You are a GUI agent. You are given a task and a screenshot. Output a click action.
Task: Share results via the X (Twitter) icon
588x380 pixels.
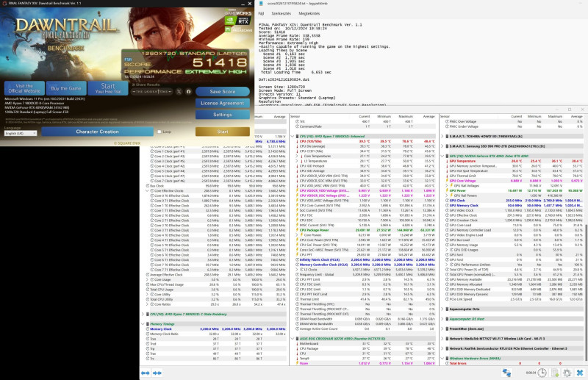pyautogui.click(x=179, y=92)
